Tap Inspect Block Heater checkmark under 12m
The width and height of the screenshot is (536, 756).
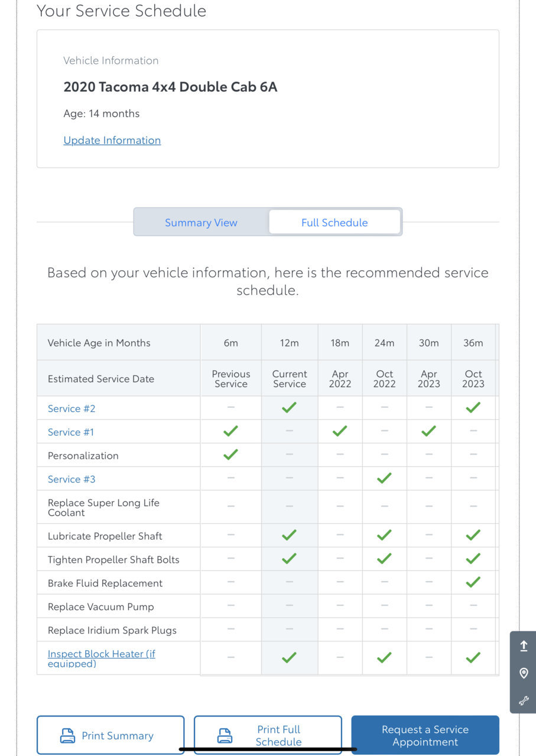pos(289,657)
